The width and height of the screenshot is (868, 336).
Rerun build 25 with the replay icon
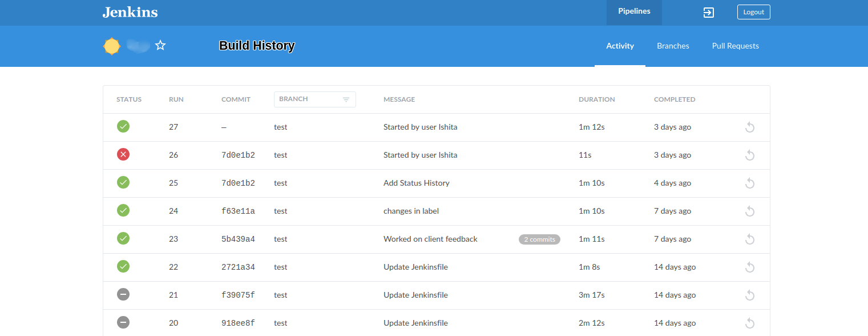pos(750,183)
